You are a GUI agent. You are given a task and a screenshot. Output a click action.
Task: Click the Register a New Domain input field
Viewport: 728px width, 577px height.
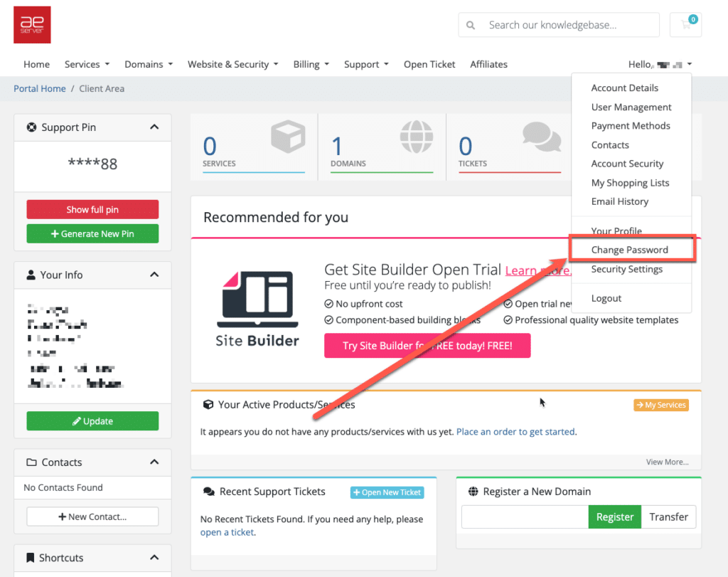524,517
